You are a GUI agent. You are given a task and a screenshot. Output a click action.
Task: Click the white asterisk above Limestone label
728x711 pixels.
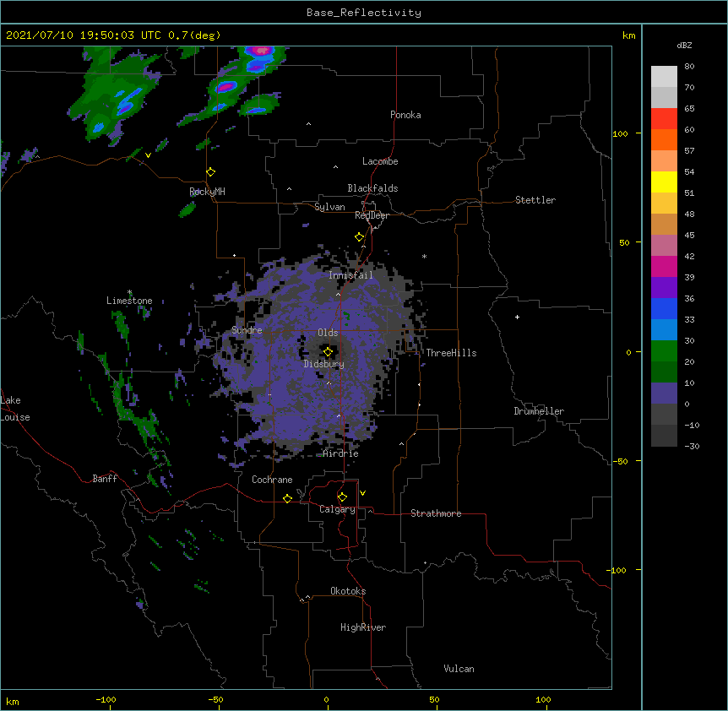[x=129, y=292]
